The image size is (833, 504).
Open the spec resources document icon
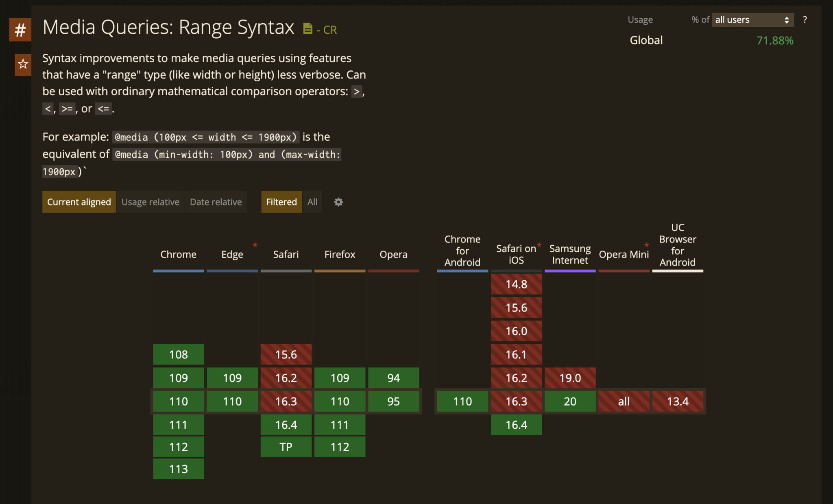[x=308, y=28]
